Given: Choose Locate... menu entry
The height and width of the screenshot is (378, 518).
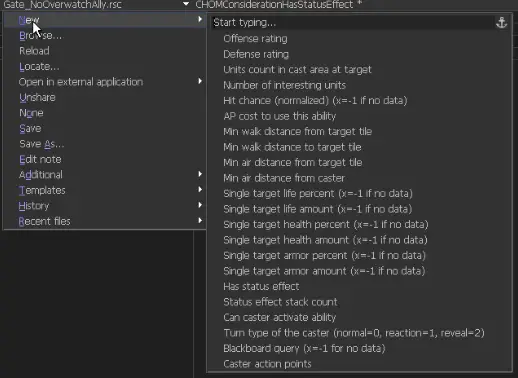Looking at the screenshot, I should (x=105, y=66).
